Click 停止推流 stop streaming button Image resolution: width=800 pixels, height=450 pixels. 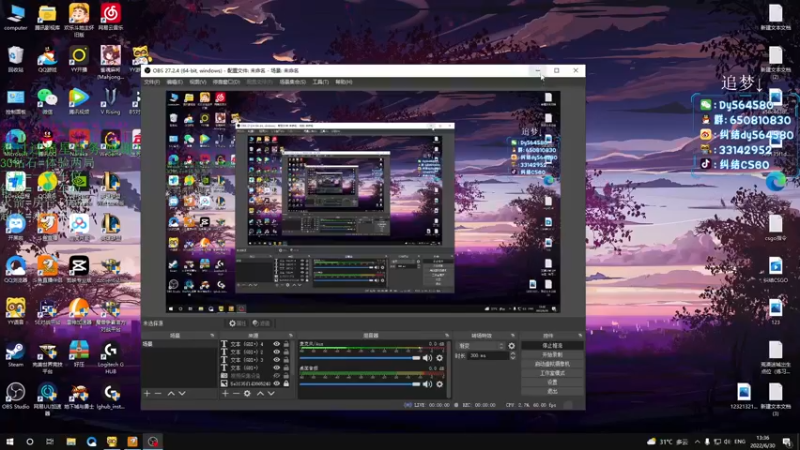coord(552,345)
